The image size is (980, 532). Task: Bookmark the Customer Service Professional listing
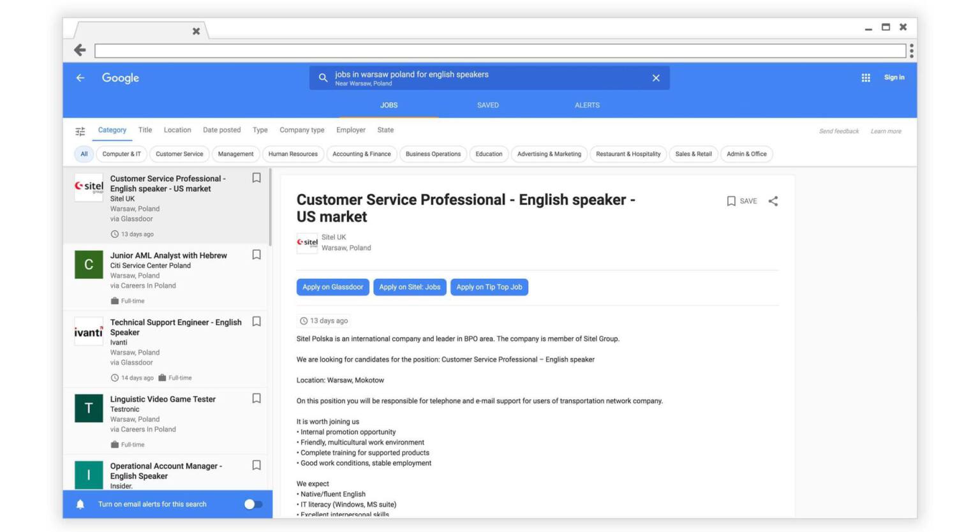click(256, 178)
